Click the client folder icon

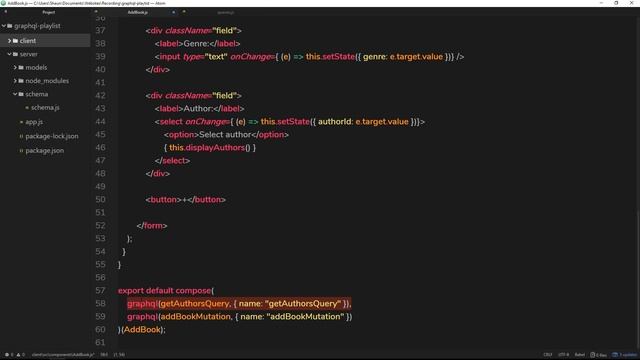[x=16, y=41]
